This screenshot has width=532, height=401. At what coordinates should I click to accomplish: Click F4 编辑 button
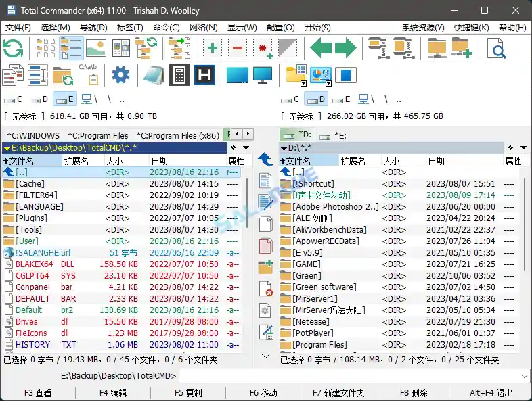[113, 393]
